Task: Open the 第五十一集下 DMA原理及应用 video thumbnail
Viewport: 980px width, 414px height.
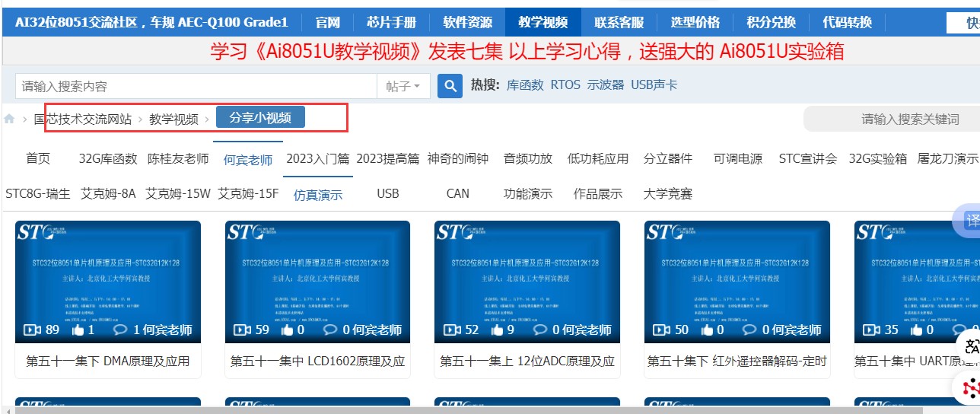Action: pos(108,282)
